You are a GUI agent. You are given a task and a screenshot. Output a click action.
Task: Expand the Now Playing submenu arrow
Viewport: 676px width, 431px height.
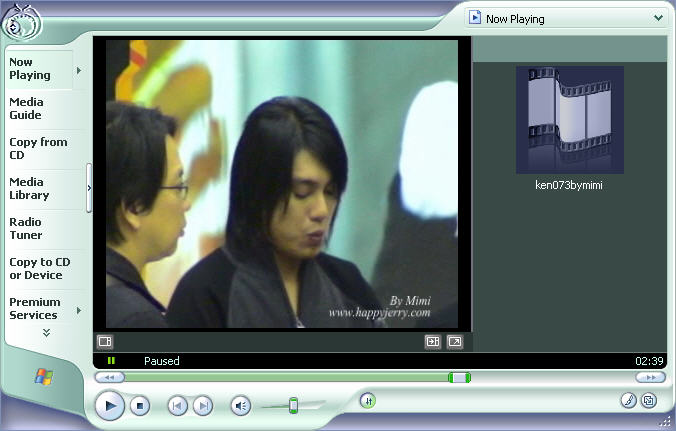79,70
